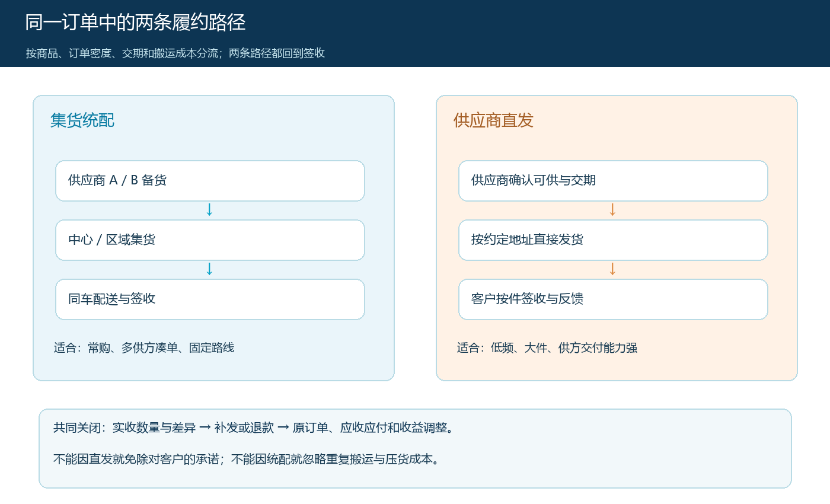Click the 供应商直发 heading
Image resolution: width=830 pixels, height=504 pixels.
click(493, 120)
